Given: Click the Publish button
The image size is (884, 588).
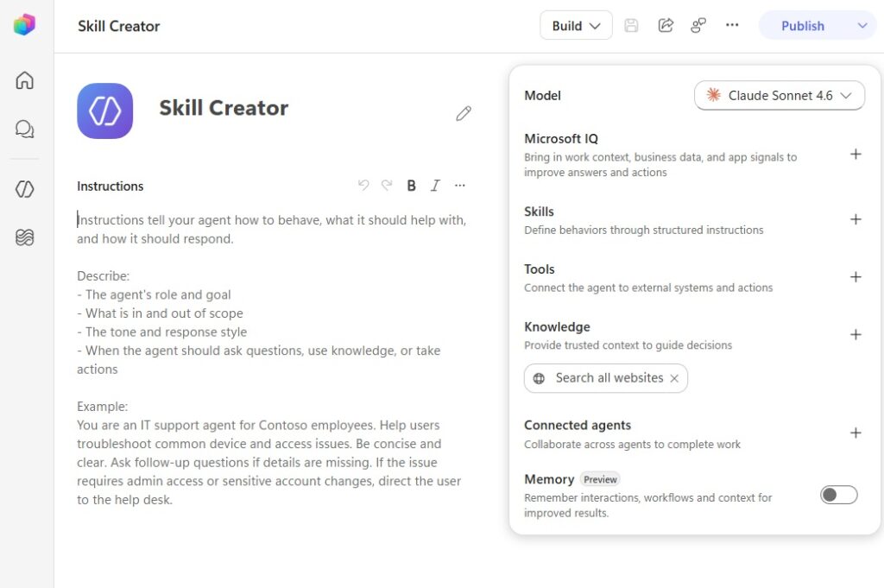Looking at the screenshot, I should pyautogui.click(x=802, y=25).
